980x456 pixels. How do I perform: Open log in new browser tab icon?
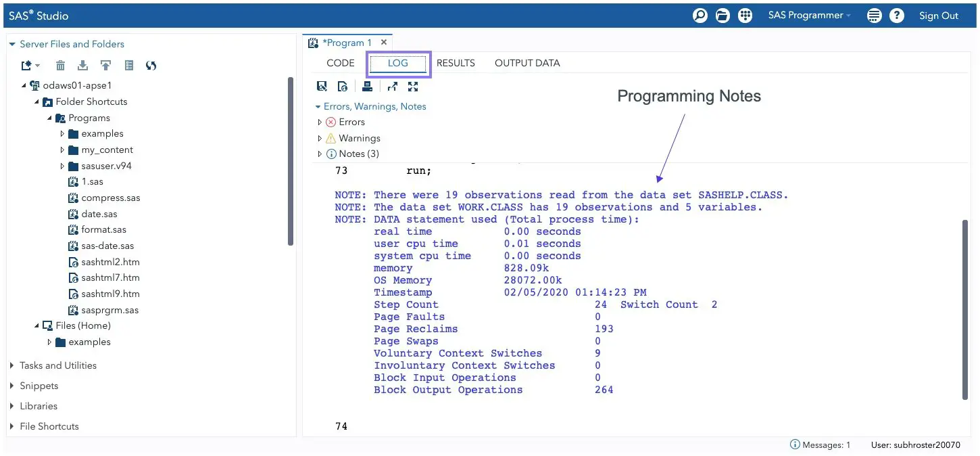(x=392, y=87)
